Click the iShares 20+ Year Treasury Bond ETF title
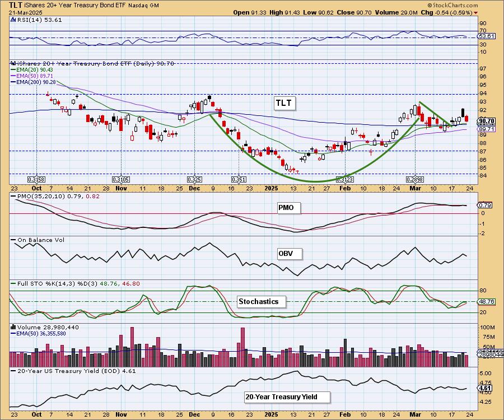The height and width of the screenshot is (420, 504). [x=75, y=6]
